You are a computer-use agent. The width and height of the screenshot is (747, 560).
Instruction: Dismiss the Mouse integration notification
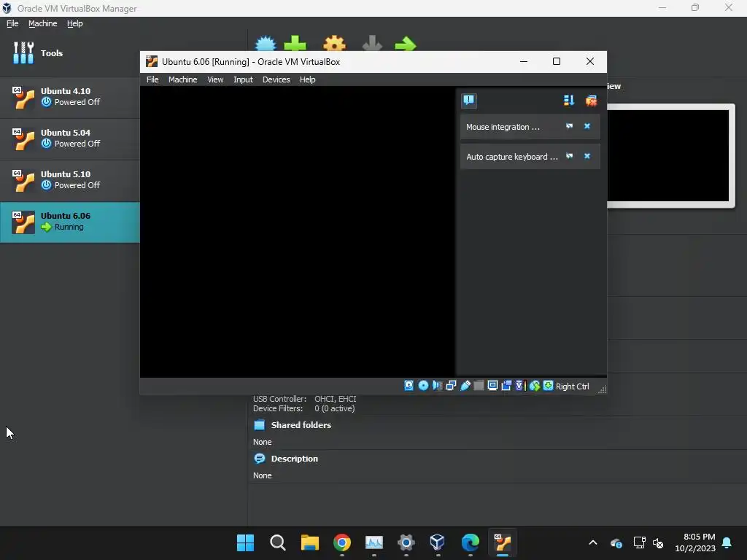587,126
